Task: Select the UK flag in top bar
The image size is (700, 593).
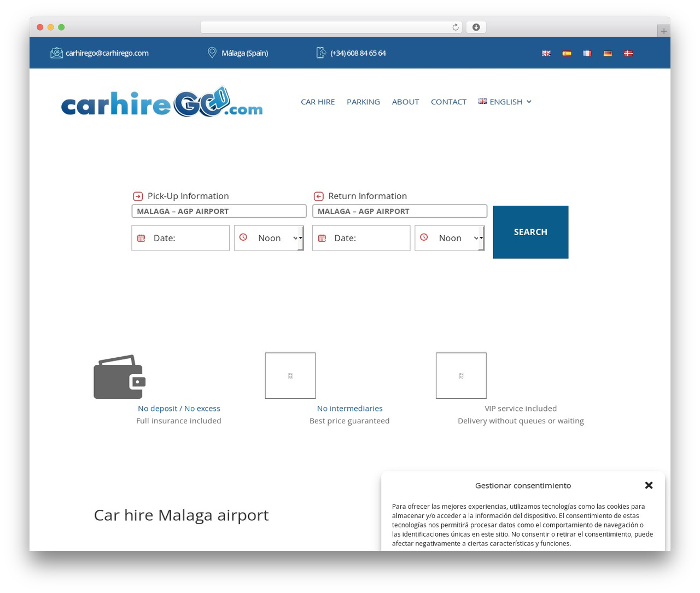Action: (x=546, y=53)
